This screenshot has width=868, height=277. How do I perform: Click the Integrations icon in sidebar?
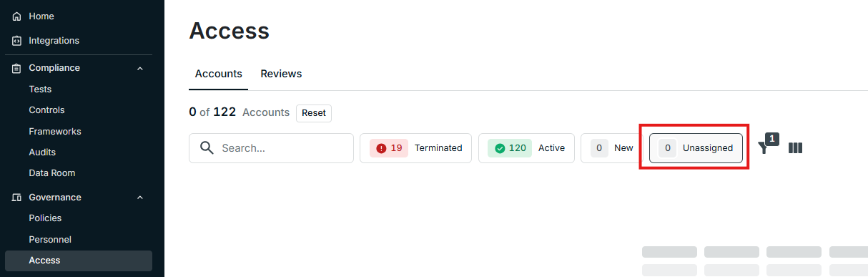point(17,41)
